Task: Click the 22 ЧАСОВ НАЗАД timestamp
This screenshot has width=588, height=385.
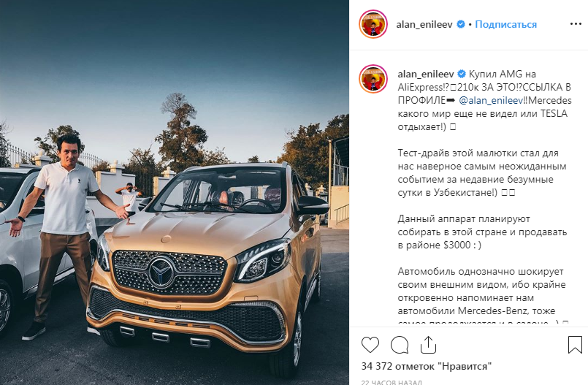Action: pos(392,382)
